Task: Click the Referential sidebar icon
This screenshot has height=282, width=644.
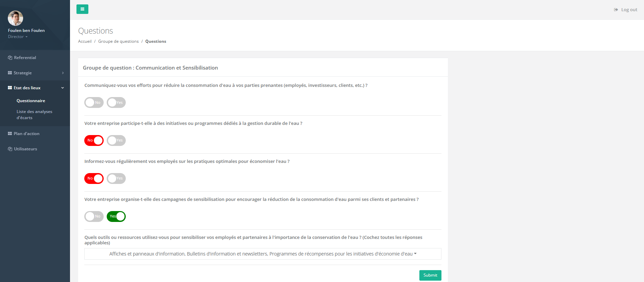Action: (x=10, y=58)
